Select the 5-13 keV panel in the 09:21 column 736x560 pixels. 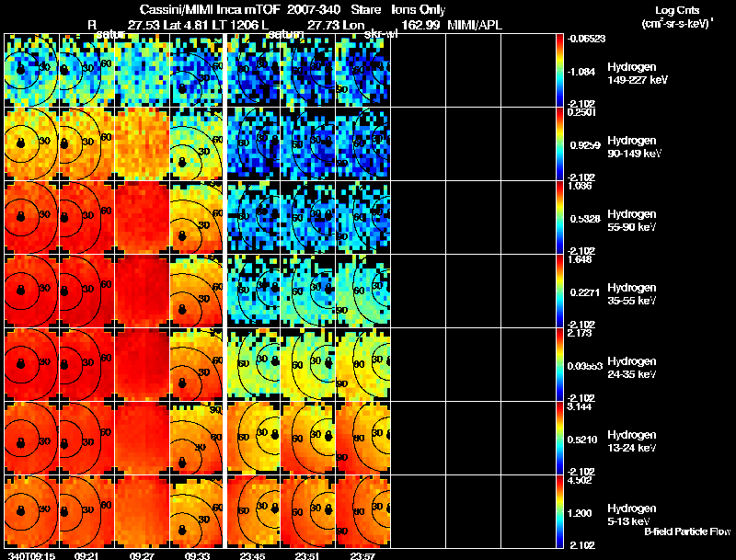click(86, 511)
